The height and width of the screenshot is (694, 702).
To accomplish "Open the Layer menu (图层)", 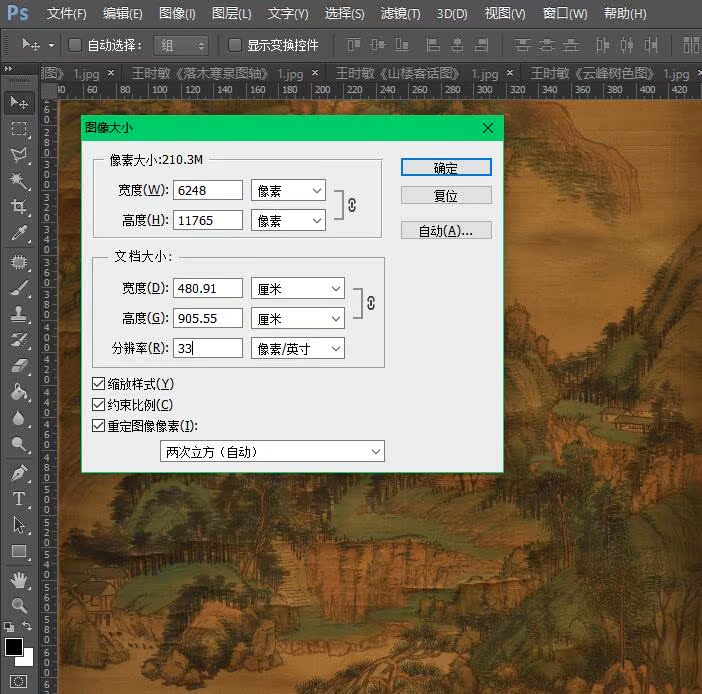I will click(x=231, y=14).
